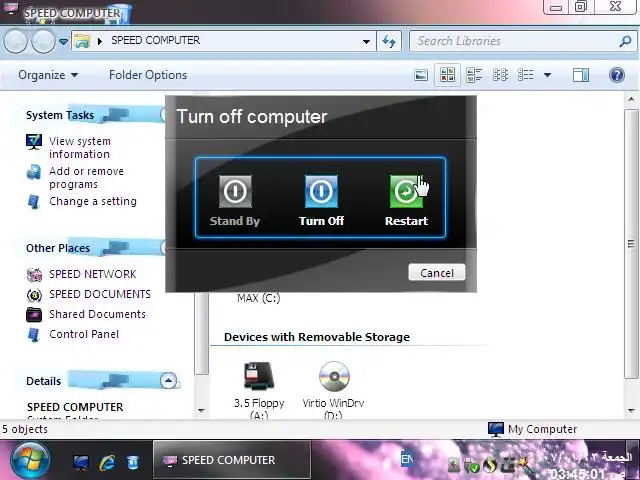Open the Windows Start orb

coord(30,460)
